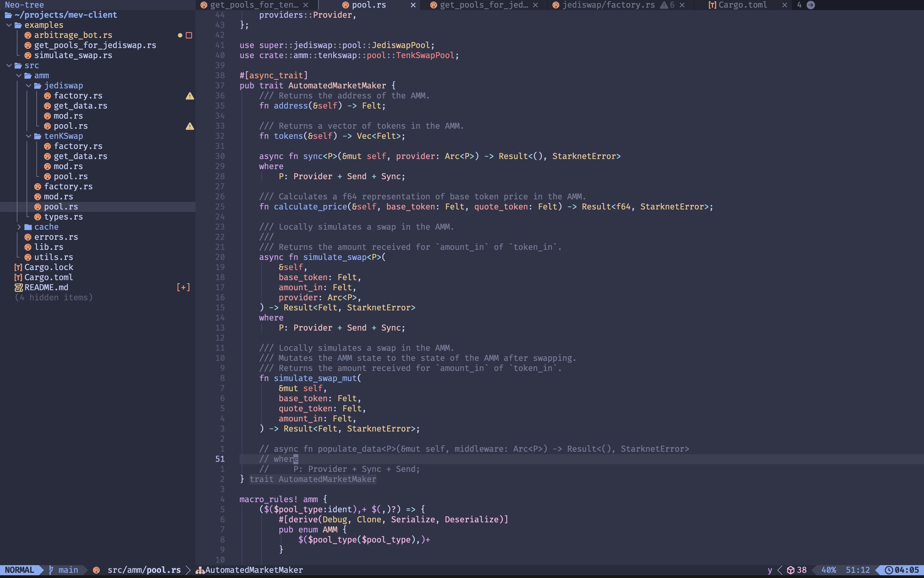
Task: Open utils.rs file
Action: [x=53, y=257]
